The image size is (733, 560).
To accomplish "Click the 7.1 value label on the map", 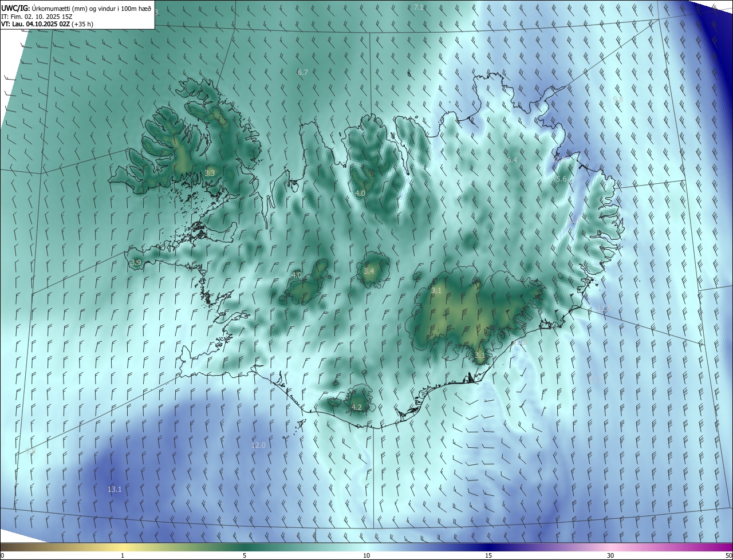I will coord(419,7).
